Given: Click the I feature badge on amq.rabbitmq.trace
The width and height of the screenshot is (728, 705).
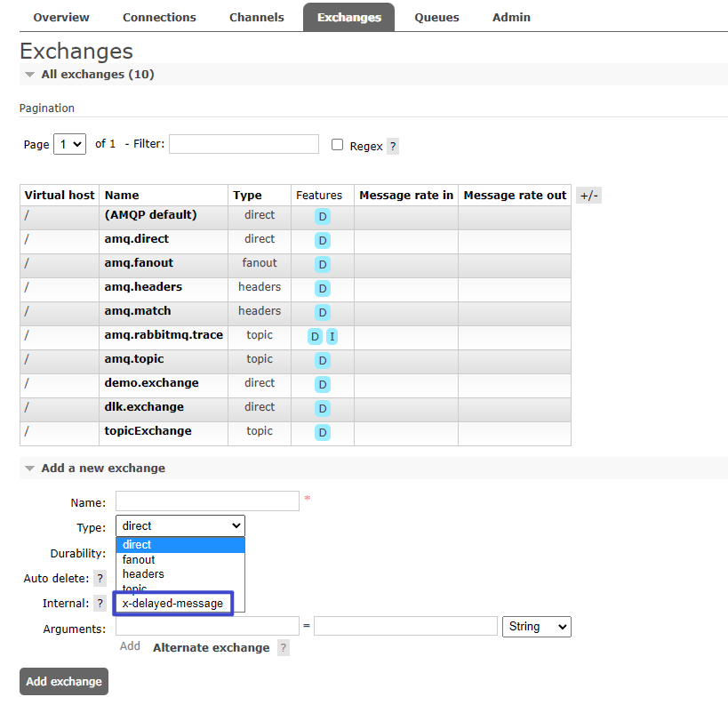Looking at the screenshot, I should pyautogui.click(x=332, y=336).
